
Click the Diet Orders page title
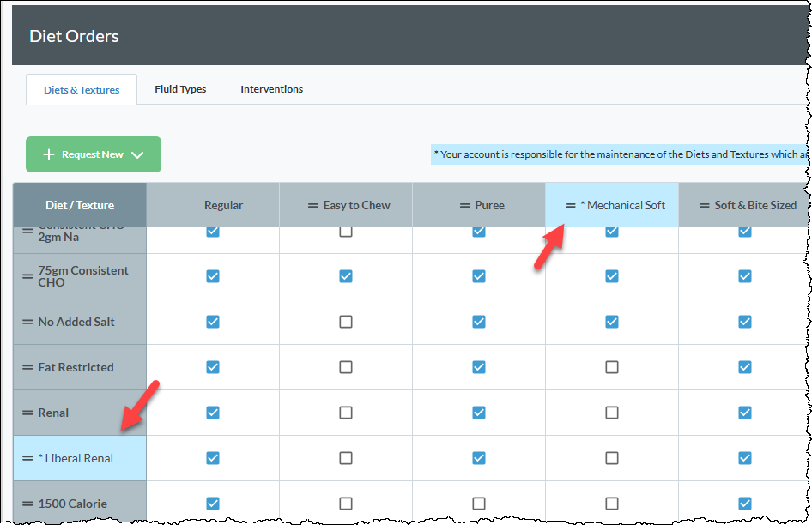[x=74, y=36]
